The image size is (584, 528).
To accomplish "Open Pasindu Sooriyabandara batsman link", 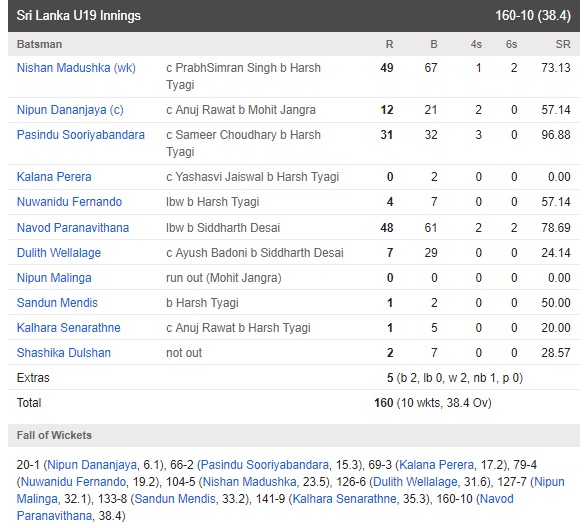I will (80, 135).
